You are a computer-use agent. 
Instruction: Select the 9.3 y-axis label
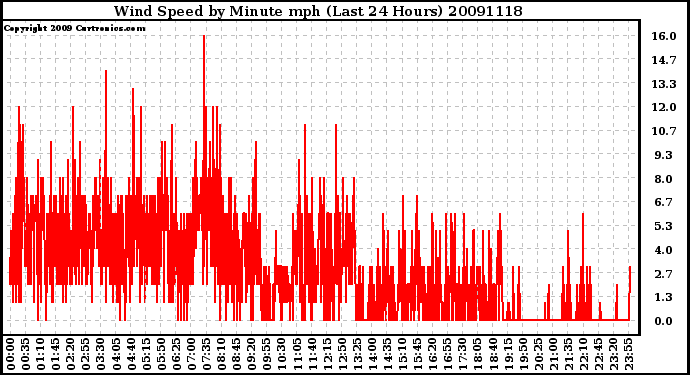[664, 155]
